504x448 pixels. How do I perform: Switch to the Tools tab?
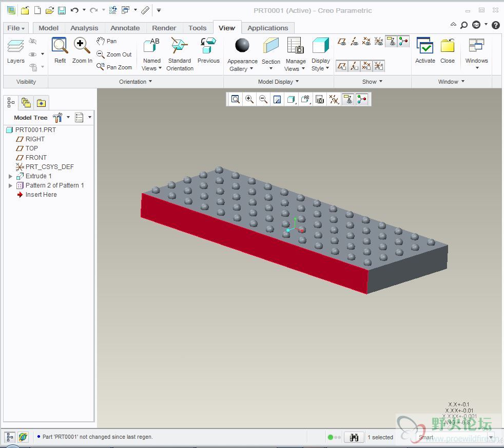[x=198, y=28]
